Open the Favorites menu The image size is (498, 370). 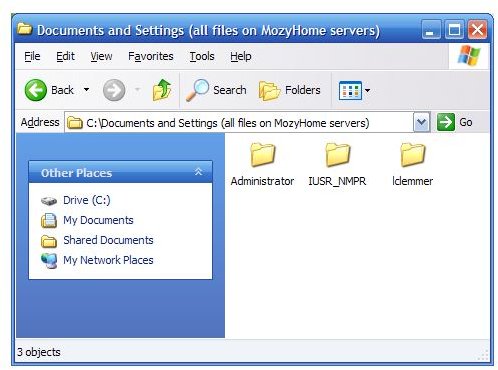click(x=151, y=56)
